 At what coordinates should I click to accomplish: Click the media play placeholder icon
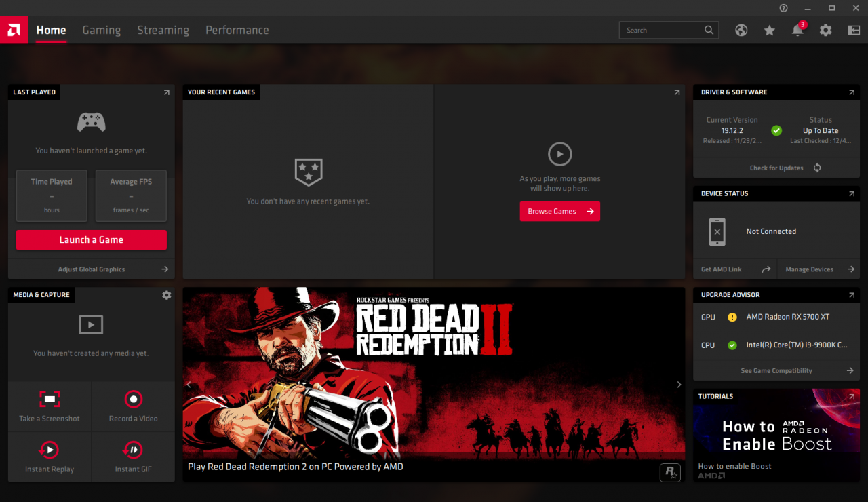91,324
